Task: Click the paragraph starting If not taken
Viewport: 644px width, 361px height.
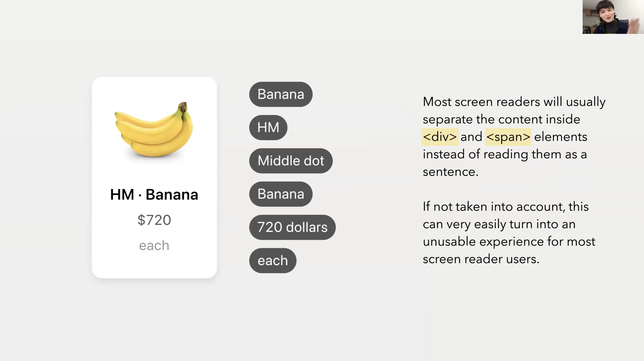Action: tap(509, 233)
